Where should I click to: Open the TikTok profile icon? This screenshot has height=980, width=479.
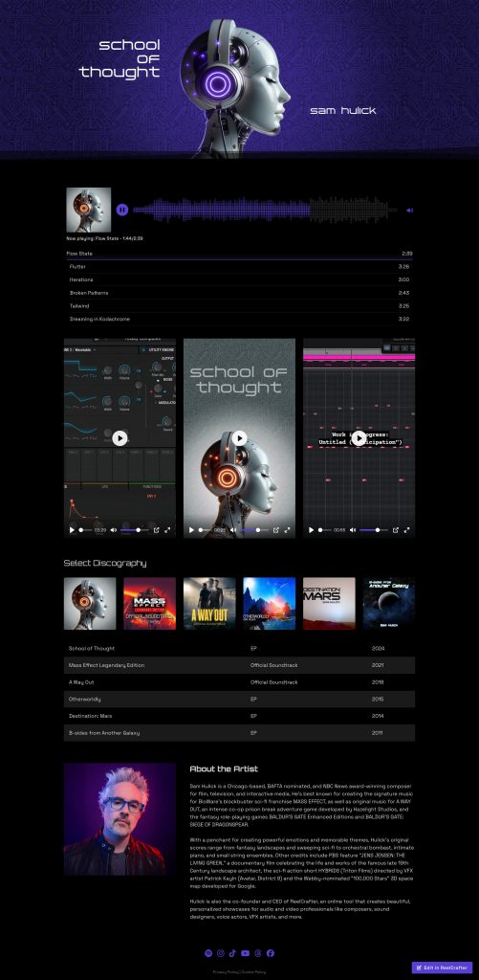[x=232, y=953]
